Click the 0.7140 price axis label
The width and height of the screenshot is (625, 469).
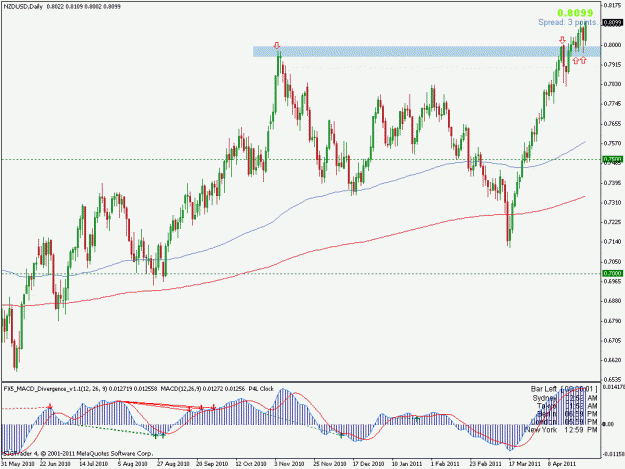(x=613, y=241)
